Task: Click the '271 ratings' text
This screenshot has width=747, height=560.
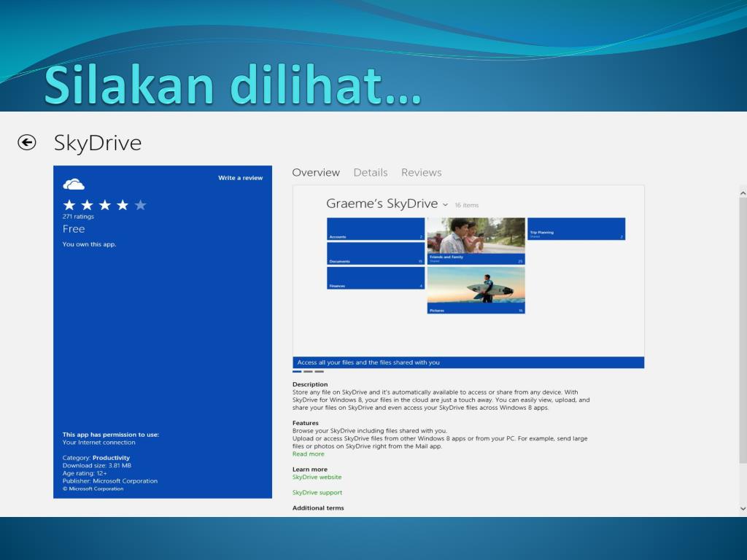Action: (78, 216)
